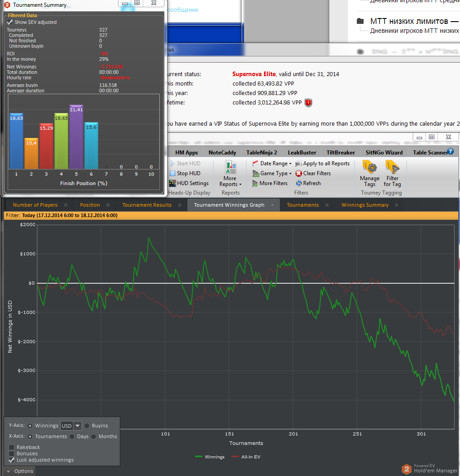The height and width of the screenshot is (476, 460).
Task: Click the Date Range calendar icon
Action: click(x=255, y=163)
